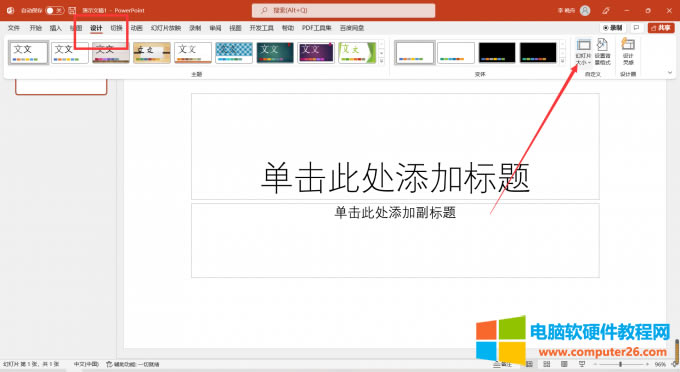Choose the first black variant thumbnail
The image size is (680, 372).
(497, 52)
